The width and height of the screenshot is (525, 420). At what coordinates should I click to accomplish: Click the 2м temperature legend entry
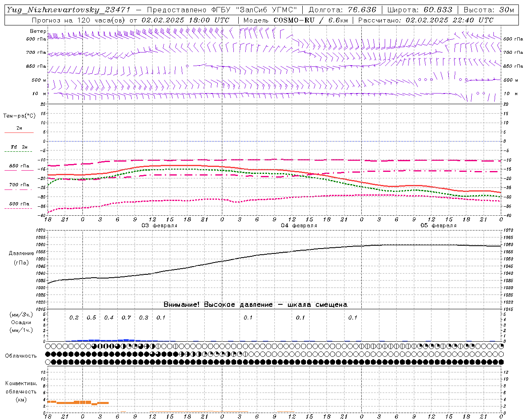tap(19, 128)
